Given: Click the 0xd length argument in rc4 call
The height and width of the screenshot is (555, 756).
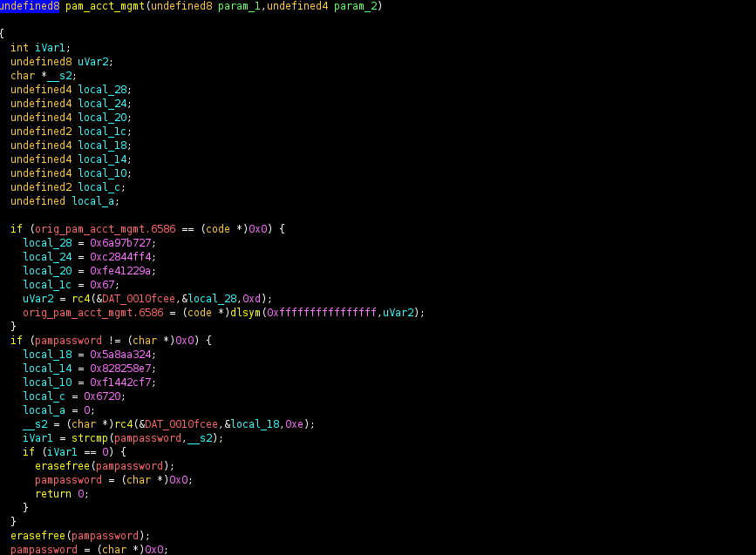Looking at the screenshot, I should point(262,299).
